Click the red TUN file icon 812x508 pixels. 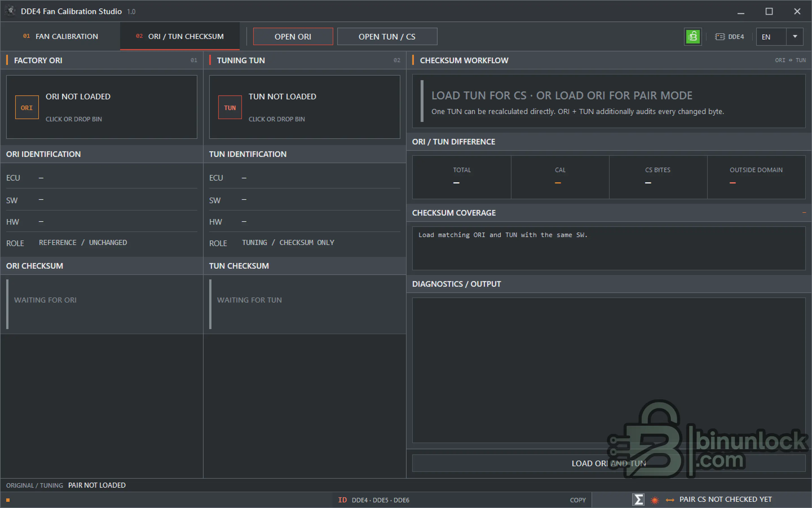[230, 108]
